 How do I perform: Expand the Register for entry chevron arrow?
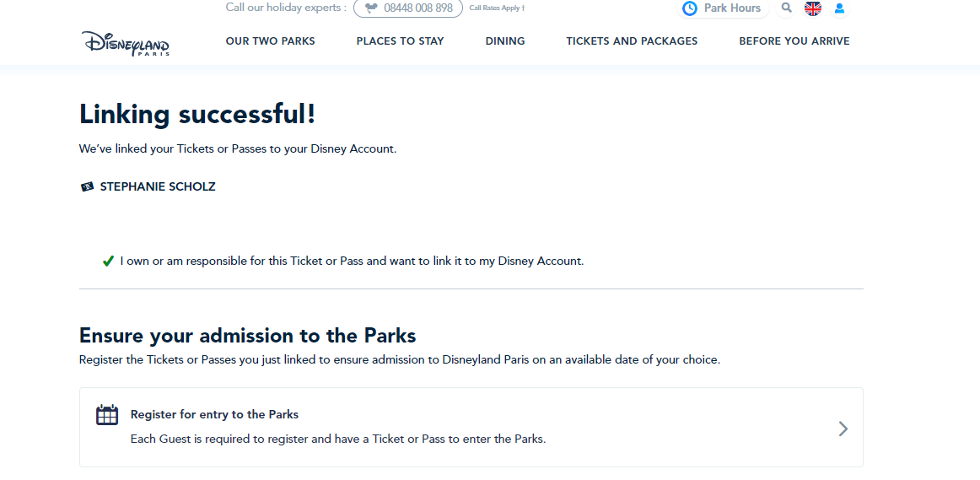click(843, 429)
